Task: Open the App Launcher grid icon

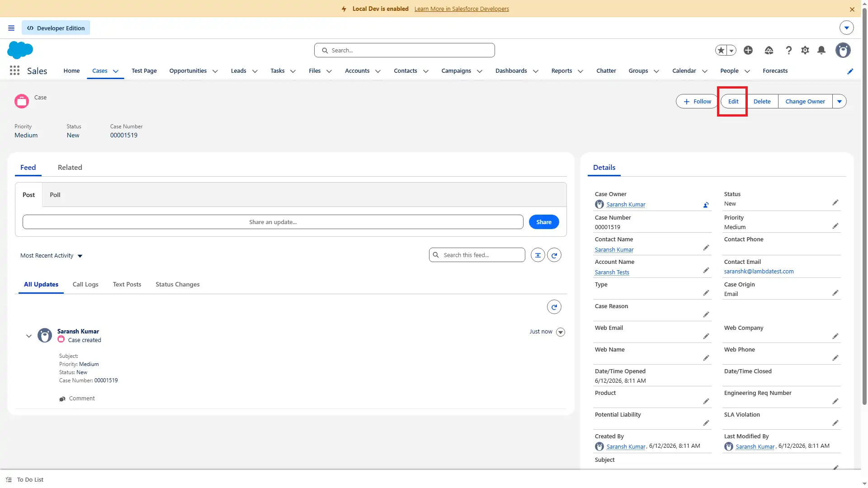Action: coord(14,70)
